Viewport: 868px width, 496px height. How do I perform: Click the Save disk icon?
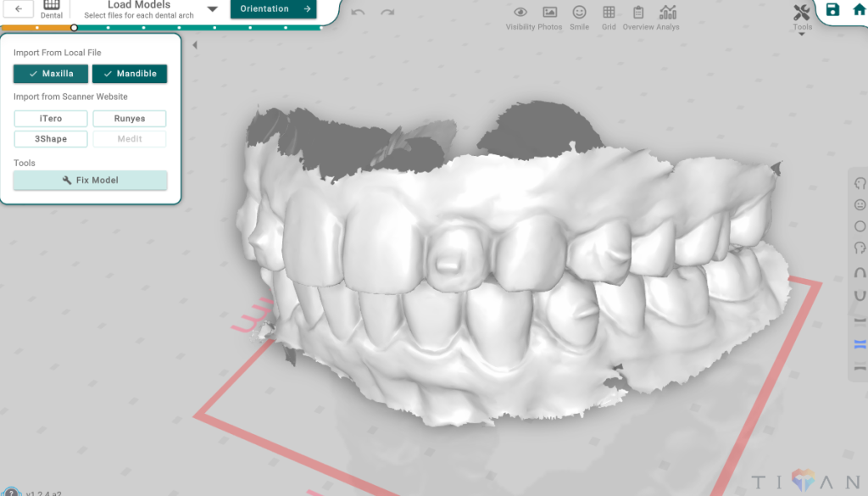832,10
